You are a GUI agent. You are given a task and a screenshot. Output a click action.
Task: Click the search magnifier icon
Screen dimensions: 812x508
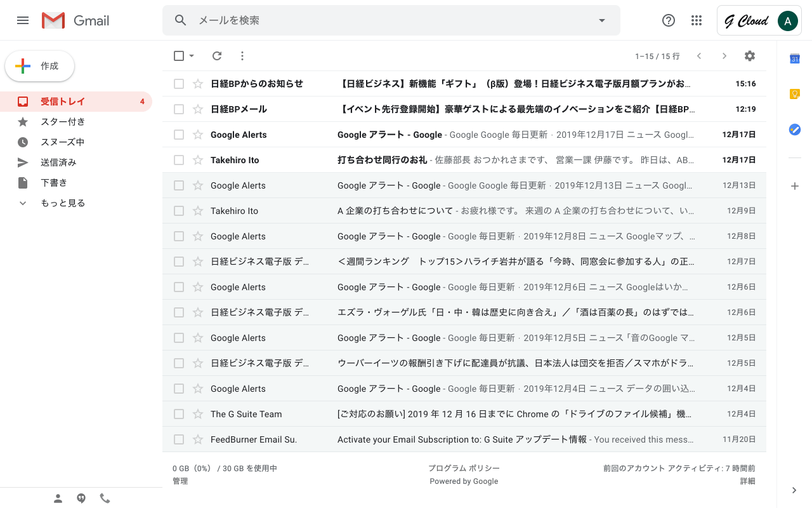click(181, 20)
